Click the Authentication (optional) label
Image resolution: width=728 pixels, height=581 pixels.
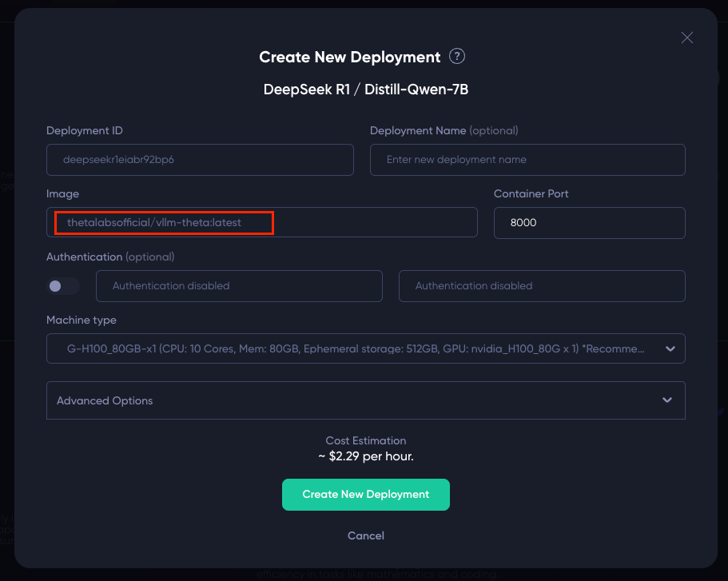(x=110, y=257)
